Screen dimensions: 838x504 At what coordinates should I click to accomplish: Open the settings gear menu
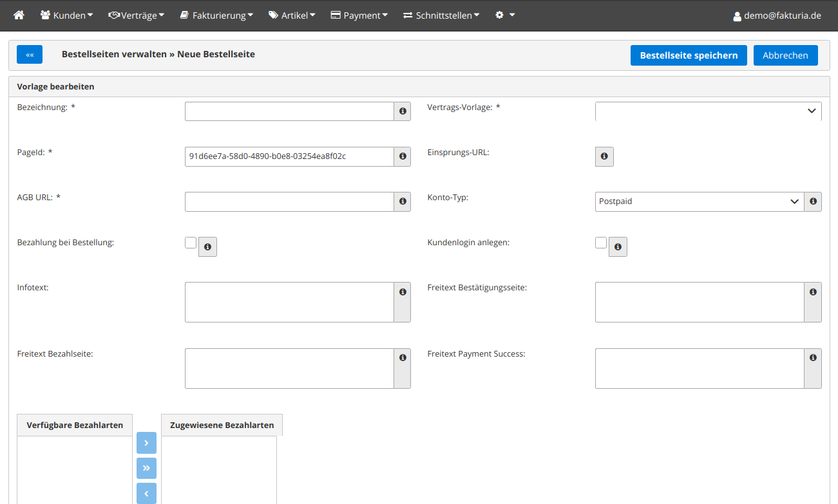pyautogui.click(x=504, y=15)
